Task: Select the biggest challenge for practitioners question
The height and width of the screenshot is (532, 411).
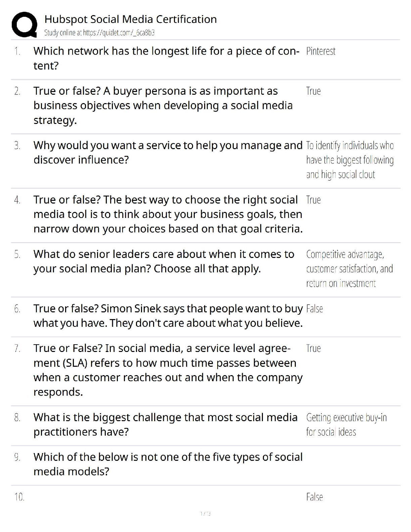Action: click(x=165, y=425)
